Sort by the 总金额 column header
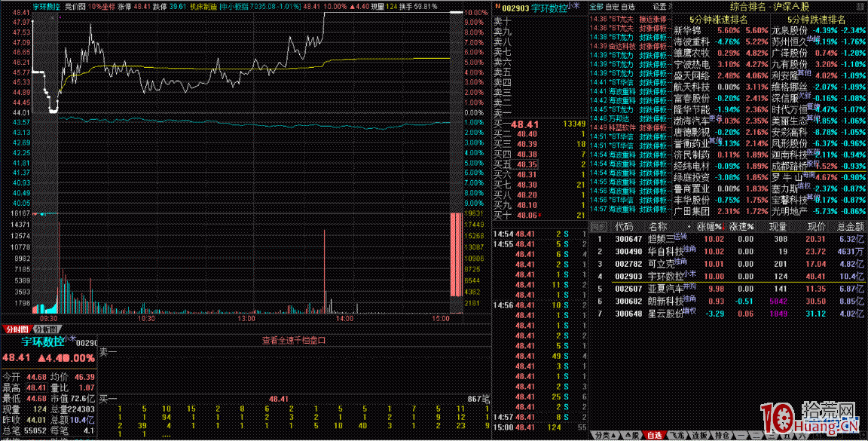 click(x=850, y=227)
